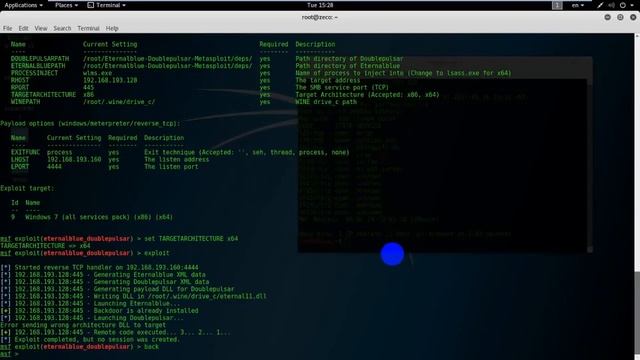Open the Terminal app menu in top panel
The width and height of the screenshot is (640, 360).
click(107, 5)
